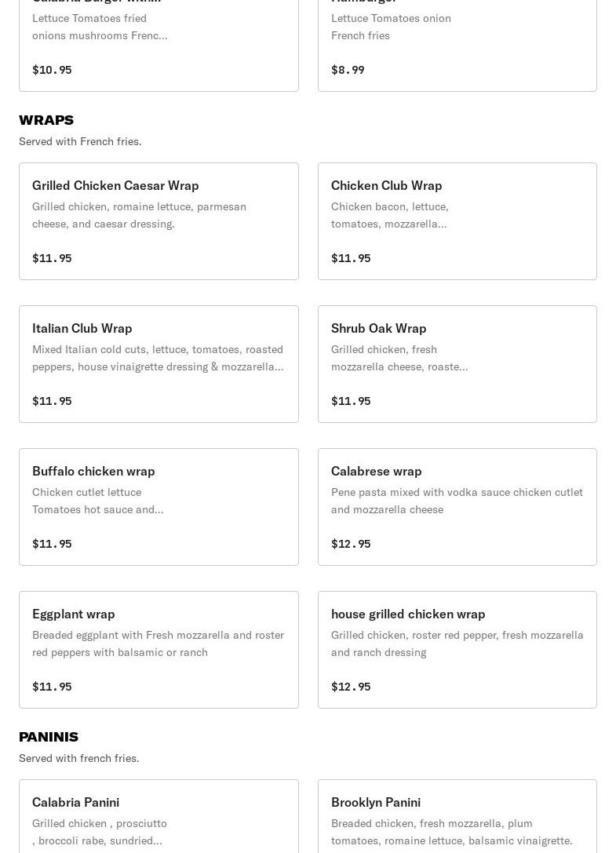This screenshot has width=616, height=853.
Task: Open the Brooklyn Panini item
Action: [x=457, y=816]
